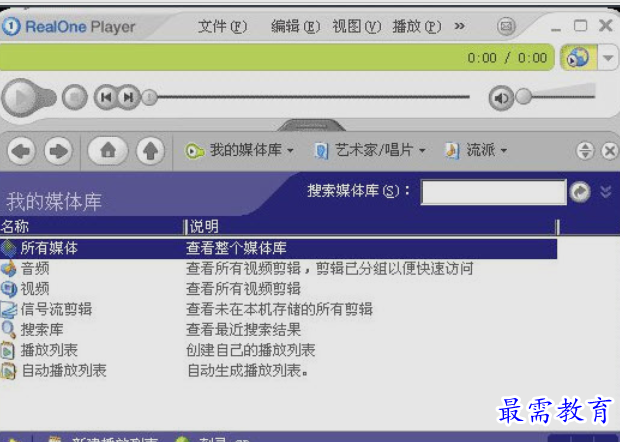Go to the Home page

click(108, 150)
